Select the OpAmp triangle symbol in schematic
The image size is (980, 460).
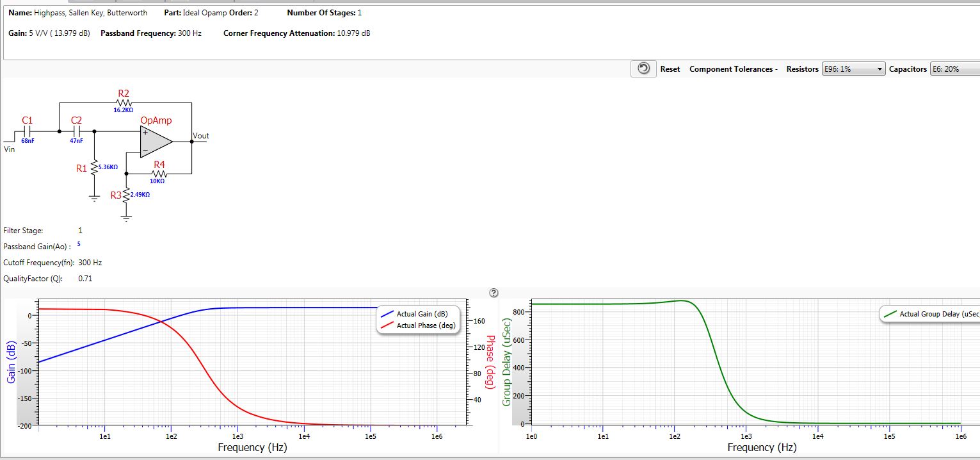[156, 141]
